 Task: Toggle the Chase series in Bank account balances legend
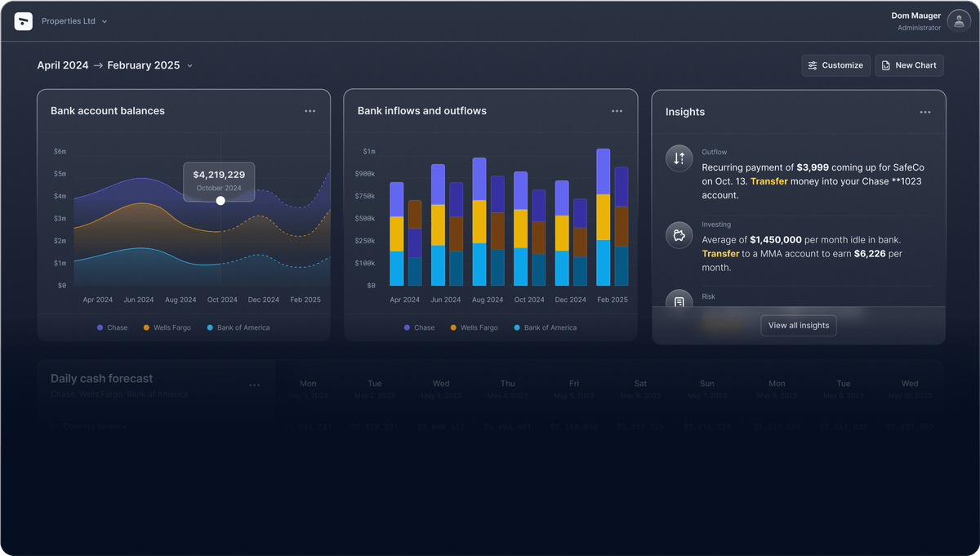pos(114,327)
